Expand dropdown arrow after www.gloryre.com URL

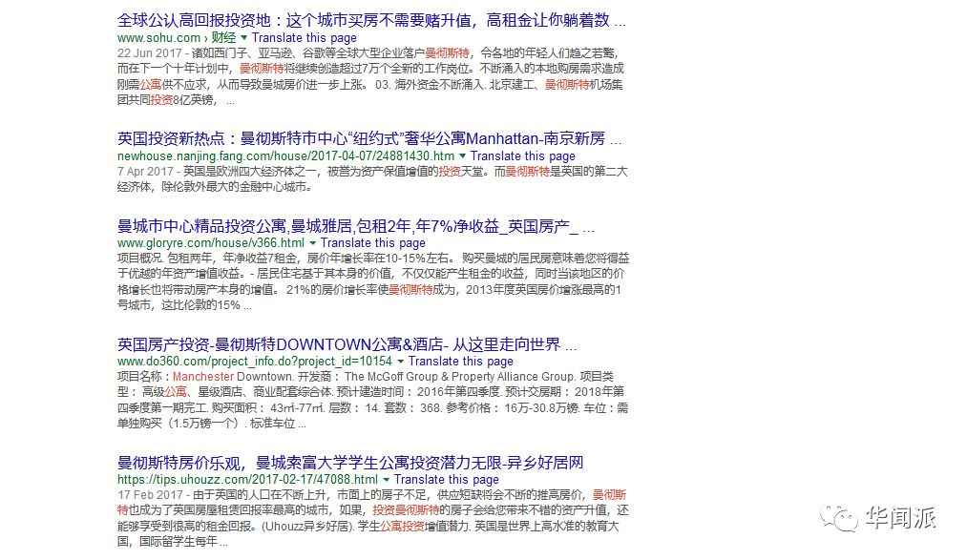tap(313, 243)
